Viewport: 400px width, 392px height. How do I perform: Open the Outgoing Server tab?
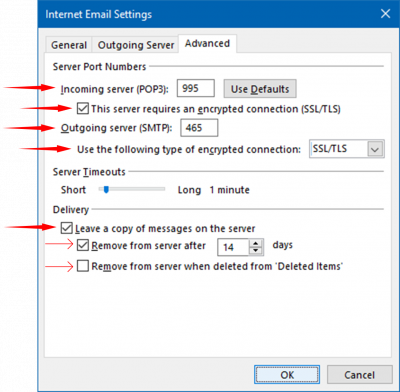pos(136,45)
